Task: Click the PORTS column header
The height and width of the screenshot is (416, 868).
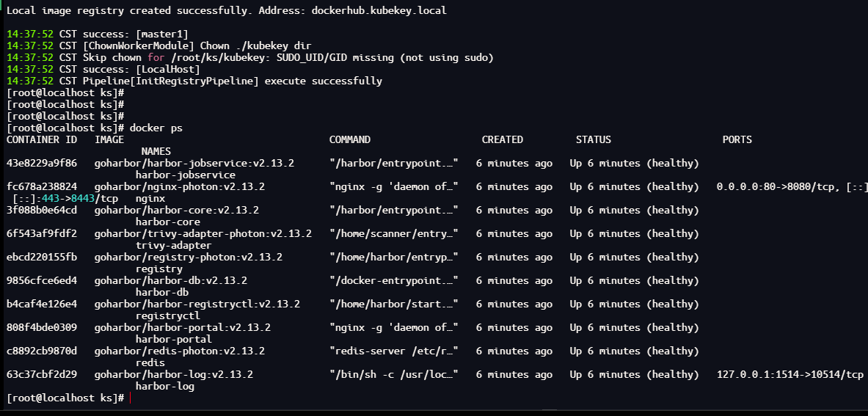Action: point(737,139)
